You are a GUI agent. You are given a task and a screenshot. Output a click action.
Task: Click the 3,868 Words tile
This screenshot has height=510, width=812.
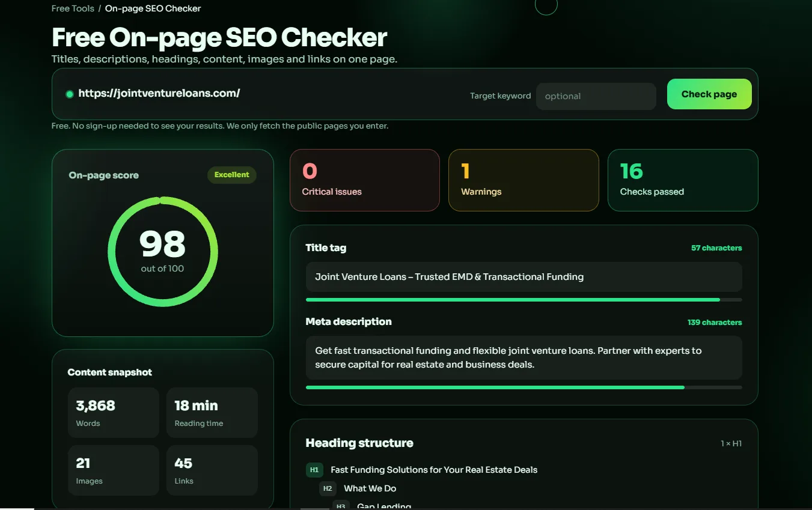coord(114,413)
